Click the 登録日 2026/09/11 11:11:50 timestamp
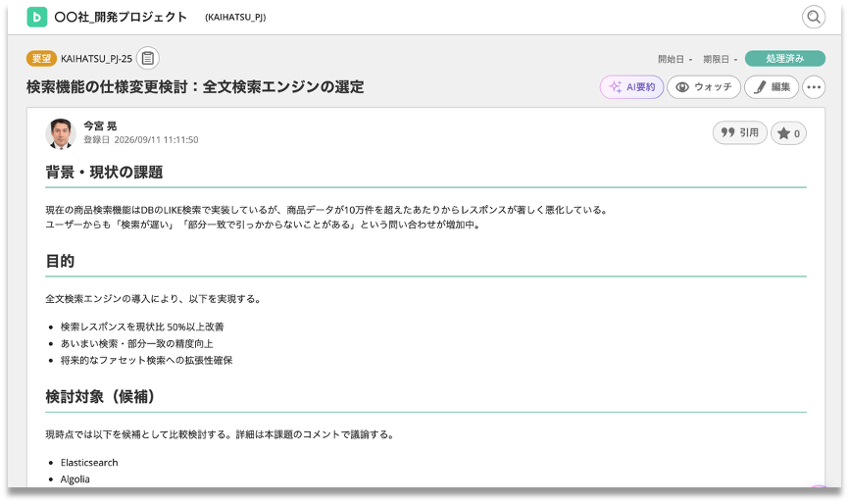The image size is (849, 504). 141,139
